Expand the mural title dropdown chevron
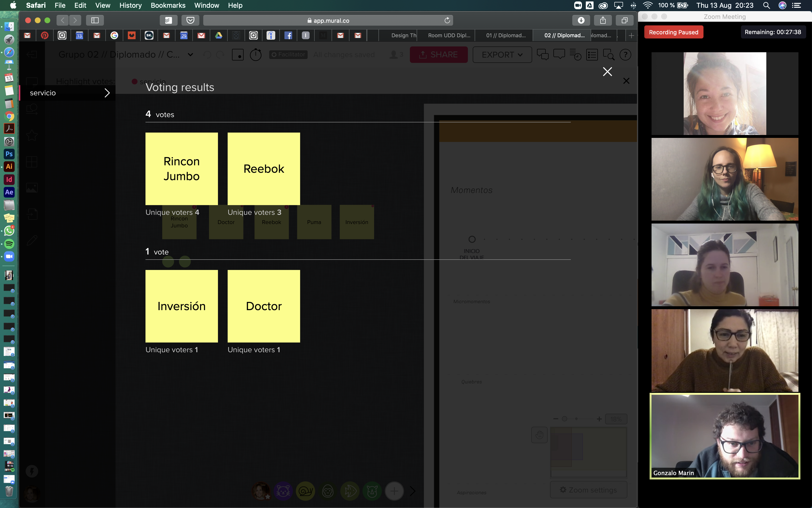The image size is (812, 508). click(x=190, y=54)
